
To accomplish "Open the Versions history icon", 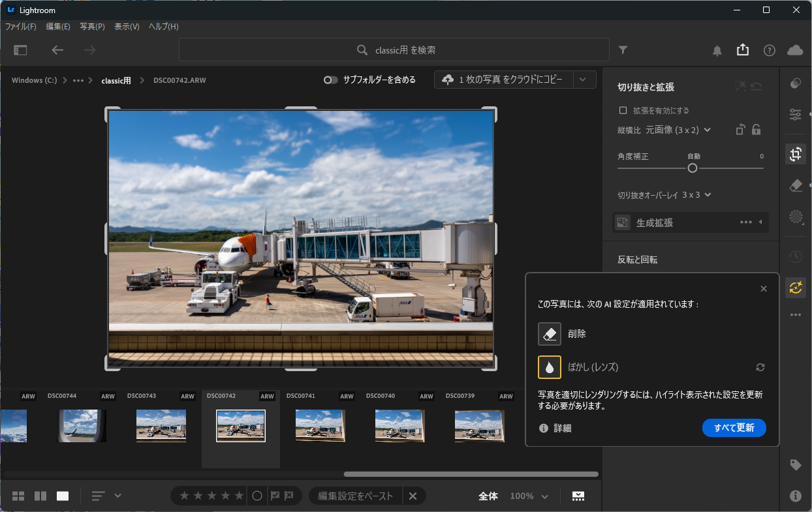I will pos(796,256).
